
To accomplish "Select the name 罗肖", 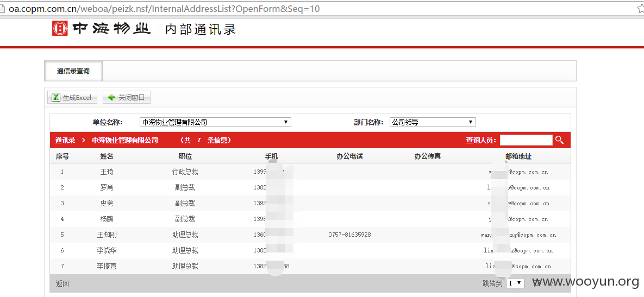I will click(x=107, y=187).
